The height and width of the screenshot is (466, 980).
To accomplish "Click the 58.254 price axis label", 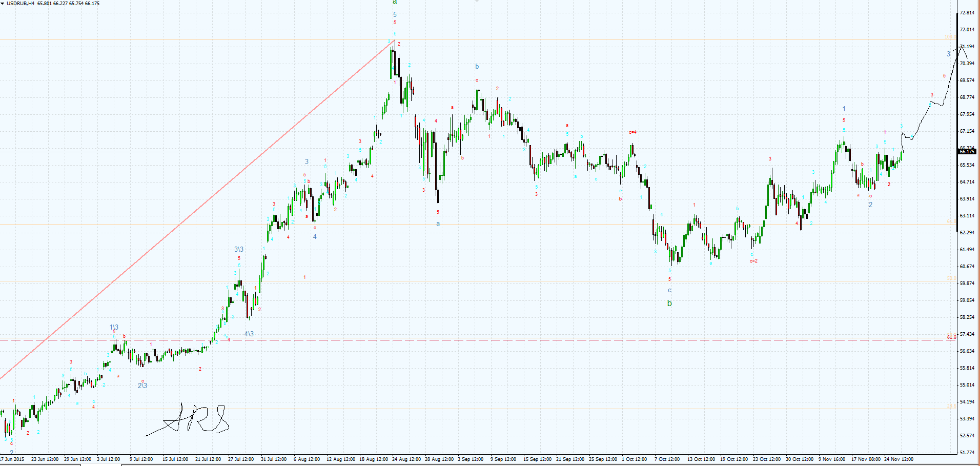I will (967, 317).
